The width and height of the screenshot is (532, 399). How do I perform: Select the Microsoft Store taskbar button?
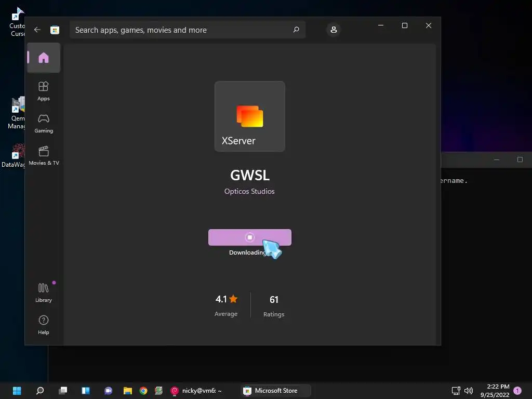point(275,391)
